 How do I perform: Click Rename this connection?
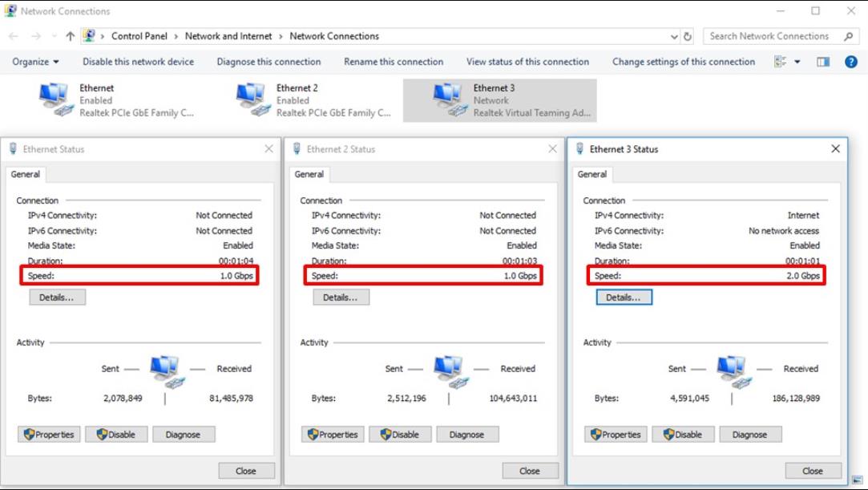tap(394, 62)
